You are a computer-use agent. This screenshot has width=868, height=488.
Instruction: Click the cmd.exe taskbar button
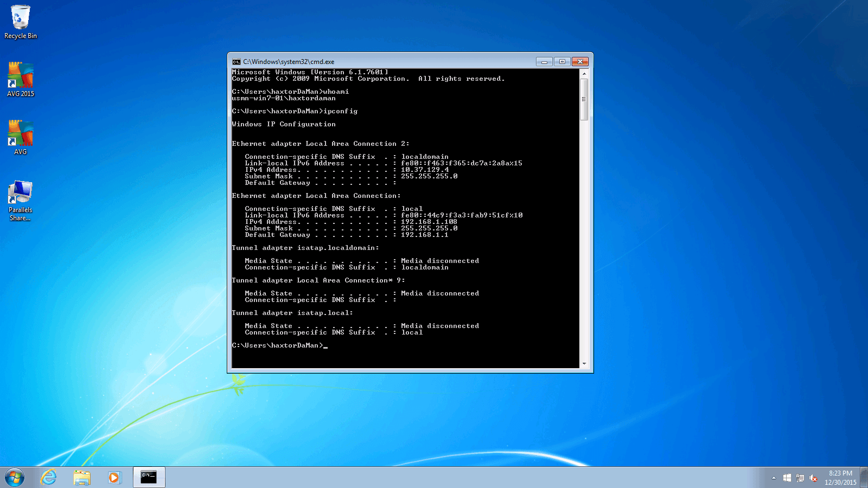click(x=149, y=478)
